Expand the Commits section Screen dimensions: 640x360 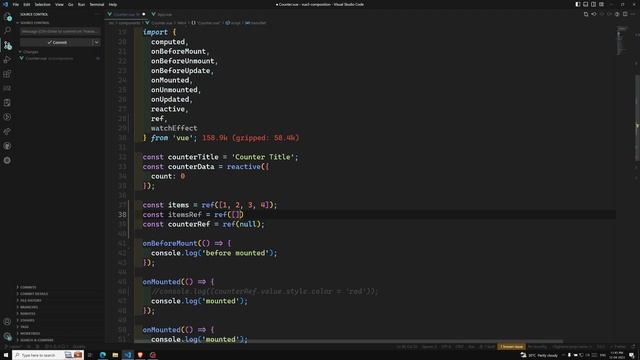pos(28,287)
